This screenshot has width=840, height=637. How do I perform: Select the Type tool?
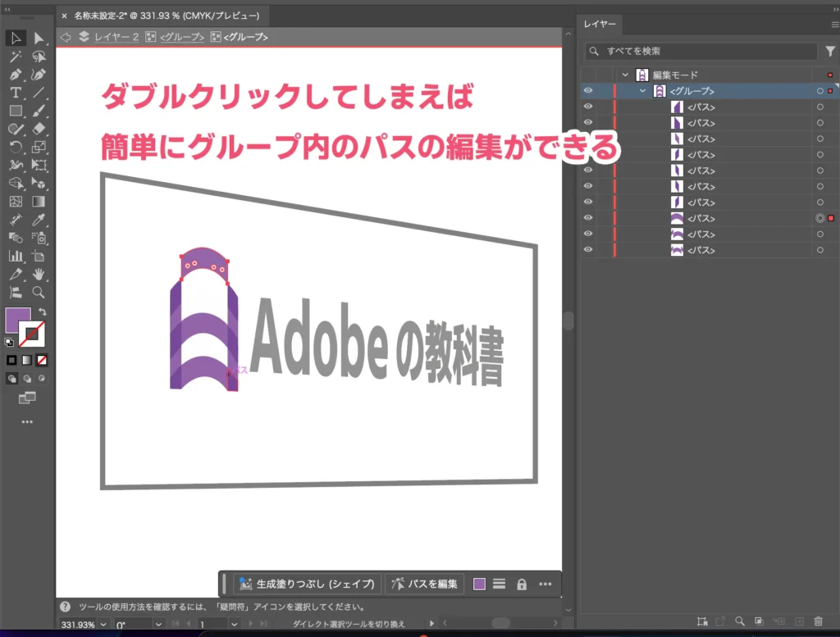pos(16,93)
